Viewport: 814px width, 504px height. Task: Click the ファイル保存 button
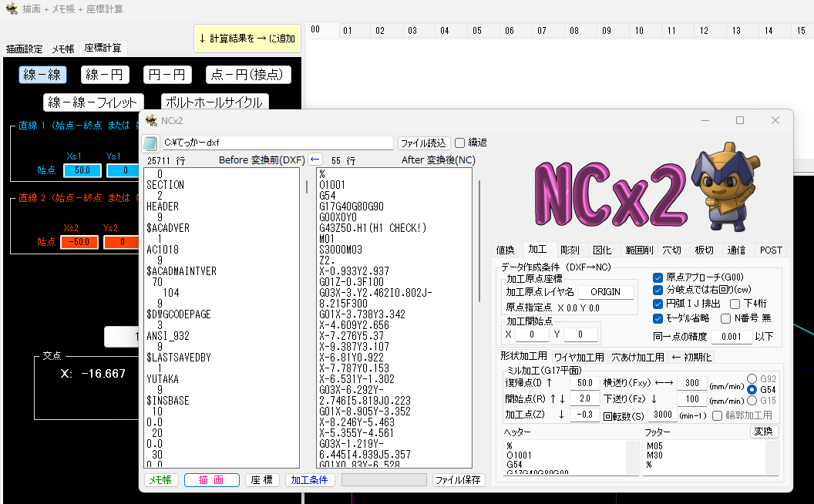pyautogui.click(x=459, y=480)
